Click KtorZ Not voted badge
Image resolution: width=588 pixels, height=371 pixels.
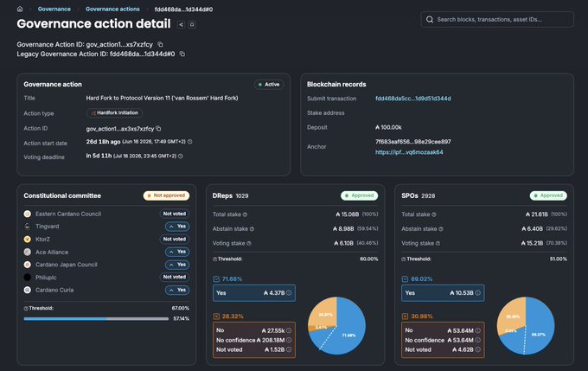175,239
